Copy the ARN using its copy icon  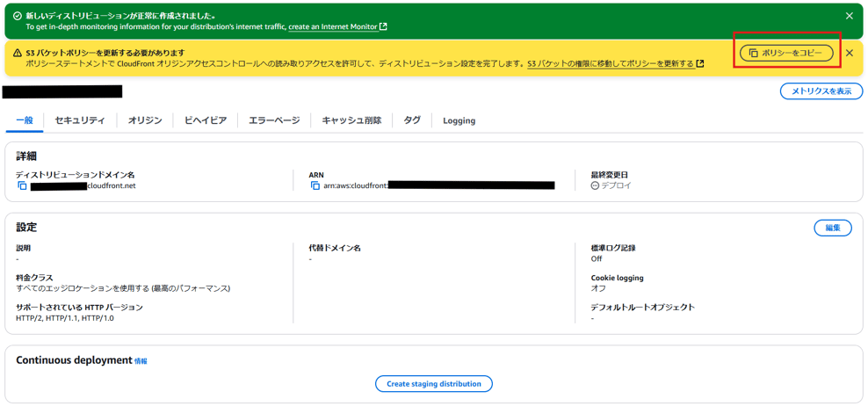(x=315, y=185)
